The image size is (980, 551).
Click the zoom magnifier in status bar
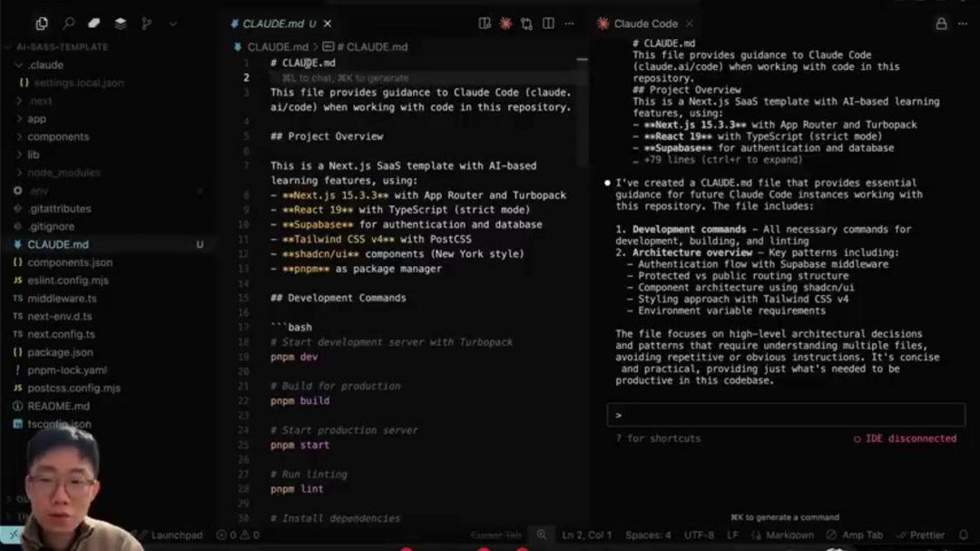click(542, 536)
